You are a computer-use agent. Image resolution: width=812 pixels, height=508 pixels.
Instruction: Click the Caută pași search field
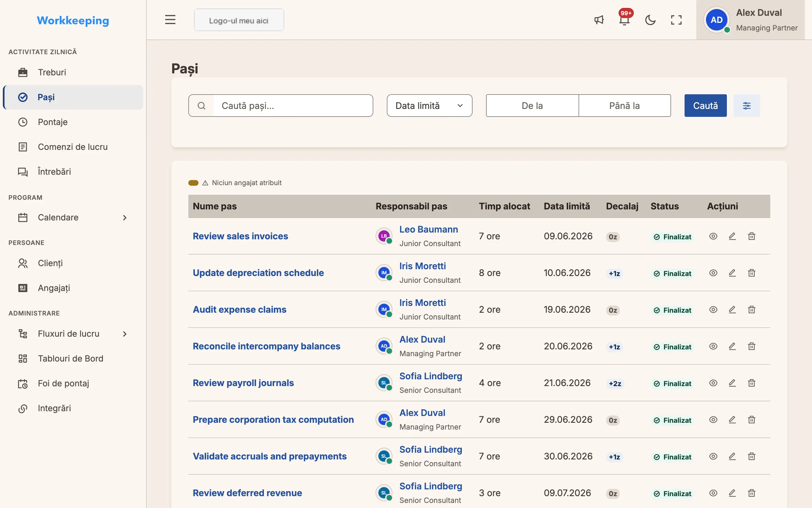point(293,106)
